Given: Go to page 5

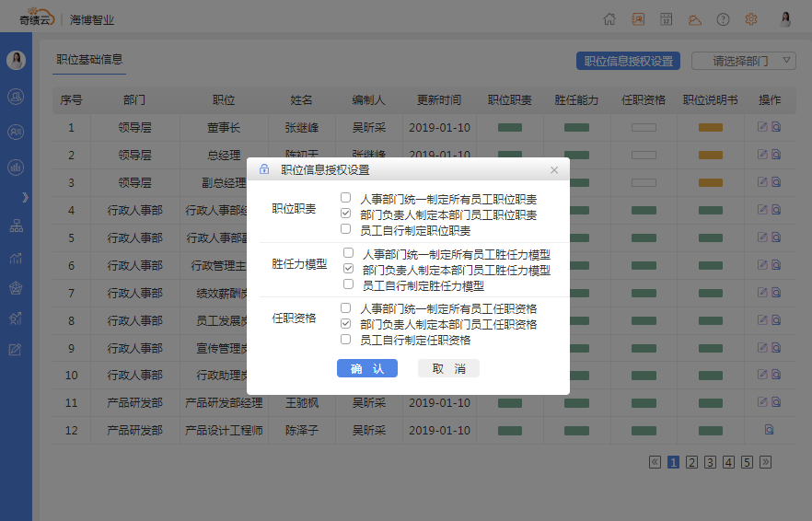Looking at the screenshot, I should tap(747, 462).
